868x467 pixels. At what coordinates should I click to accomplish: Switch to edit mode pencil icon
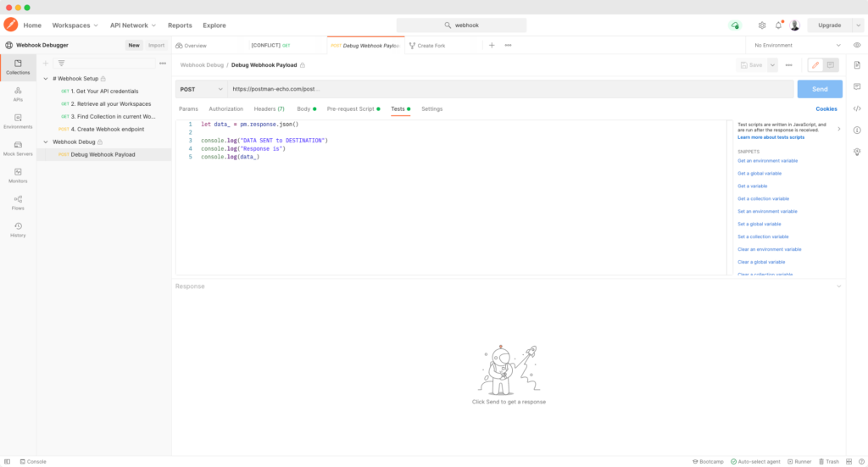[815, 65]
